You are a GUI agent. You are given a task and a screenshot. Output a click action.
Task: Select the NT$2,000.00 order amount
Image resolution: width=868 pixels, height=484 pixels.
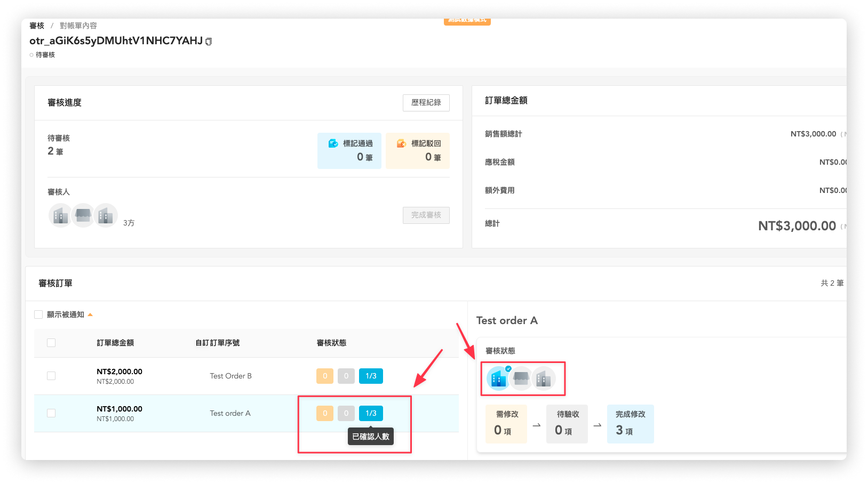pos(120,372)
